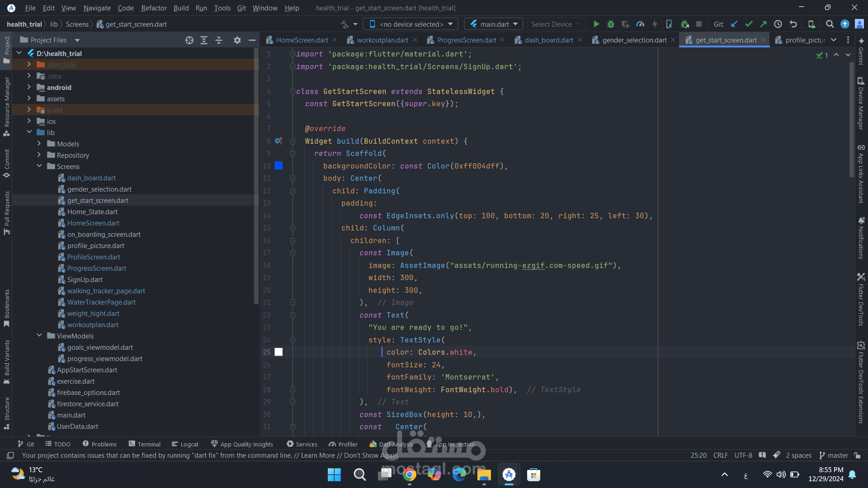
Task: Run the app with green play button
Action: pyautogui.click(x=596, y=24)
